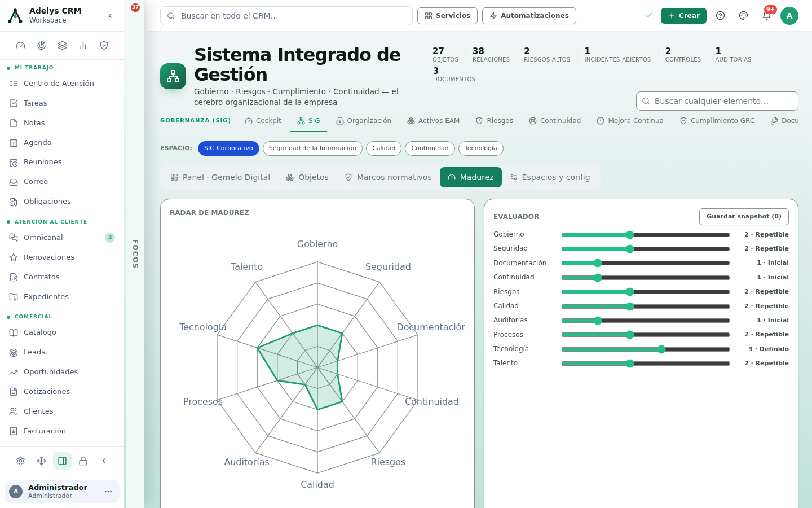Open sidebar settings gear icon
Screen dimensions: 812x508
click(21, 461)
